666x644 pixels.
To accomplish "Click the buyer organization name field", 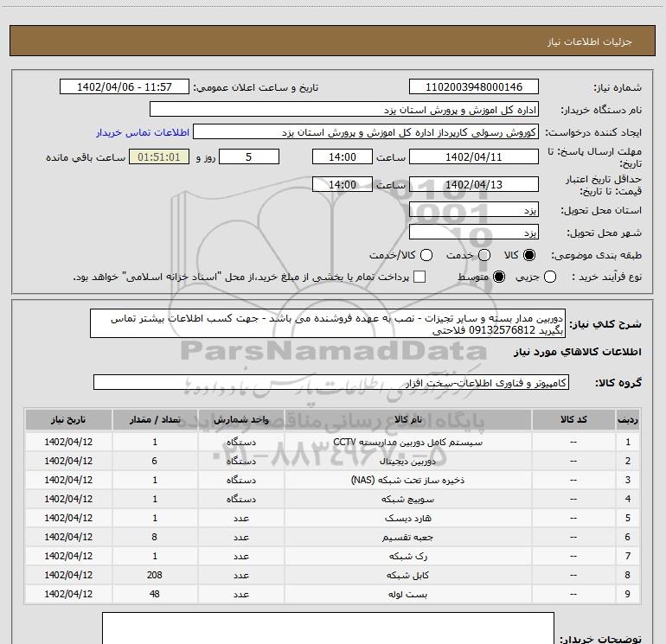I will click(x=344, y=110).
